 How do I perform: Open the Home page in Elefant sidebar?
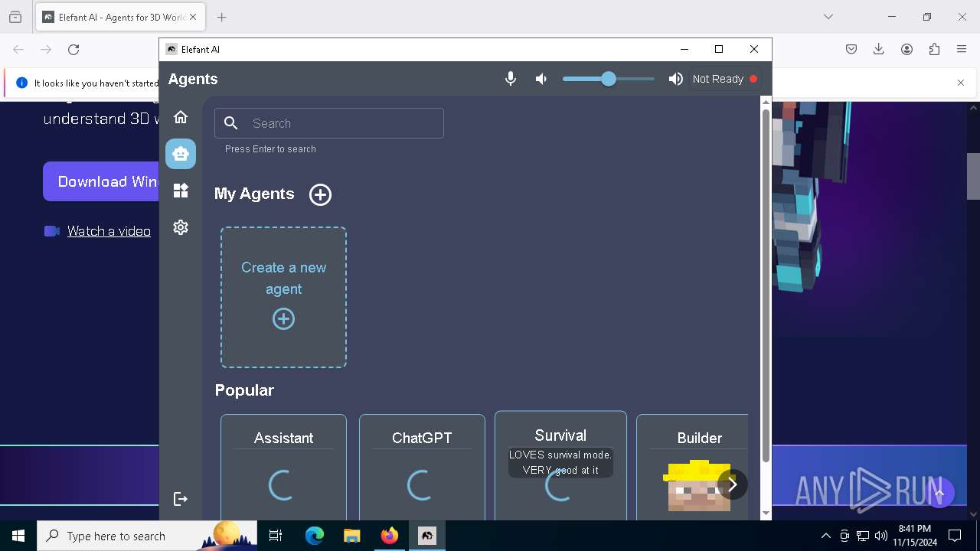tap(181, 117)
